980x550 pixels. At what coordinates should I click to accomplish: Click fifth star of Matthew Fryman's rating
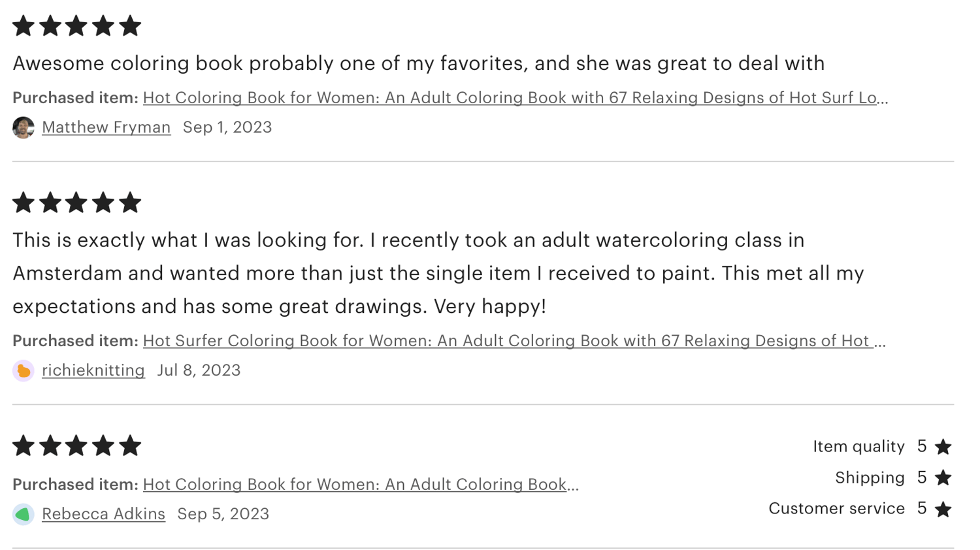point(130,26)
